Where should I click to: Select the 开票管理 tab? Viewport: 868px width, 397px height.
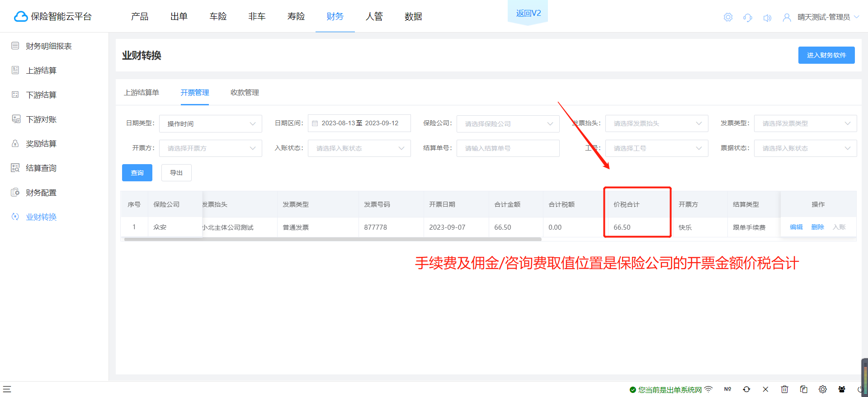(195, 92)
